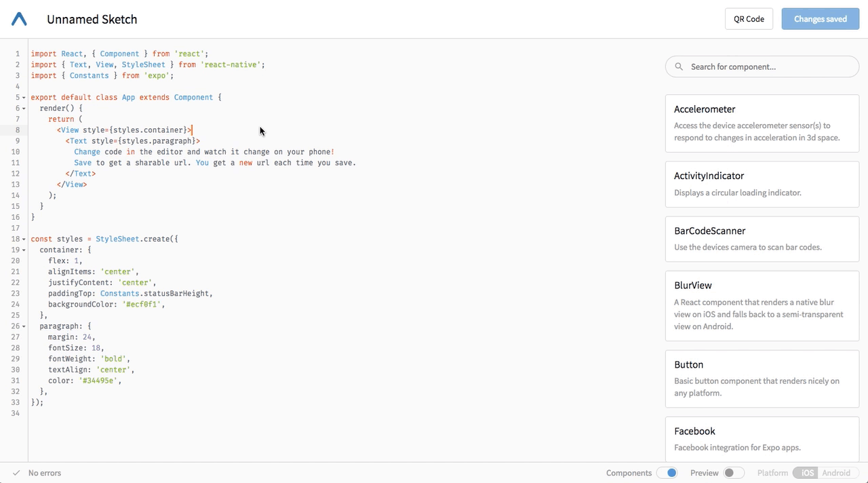Insert the Button component
This screenshot has height=483, width=868.
[762, 379]
